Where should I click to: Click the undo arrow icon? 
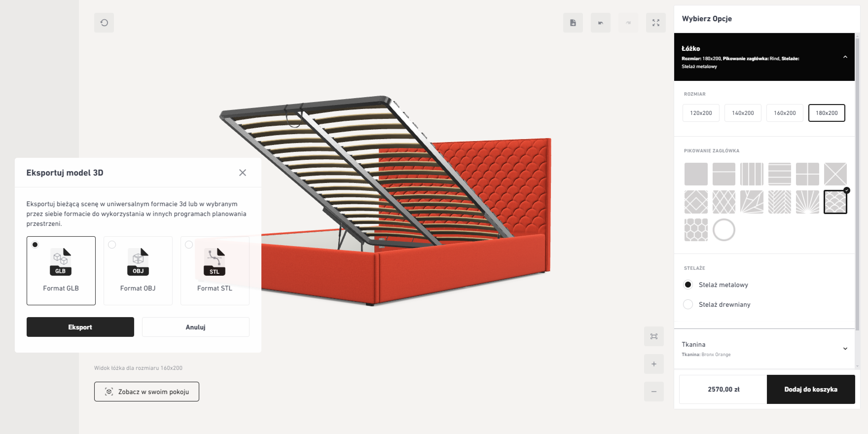(x=600, y=23)
